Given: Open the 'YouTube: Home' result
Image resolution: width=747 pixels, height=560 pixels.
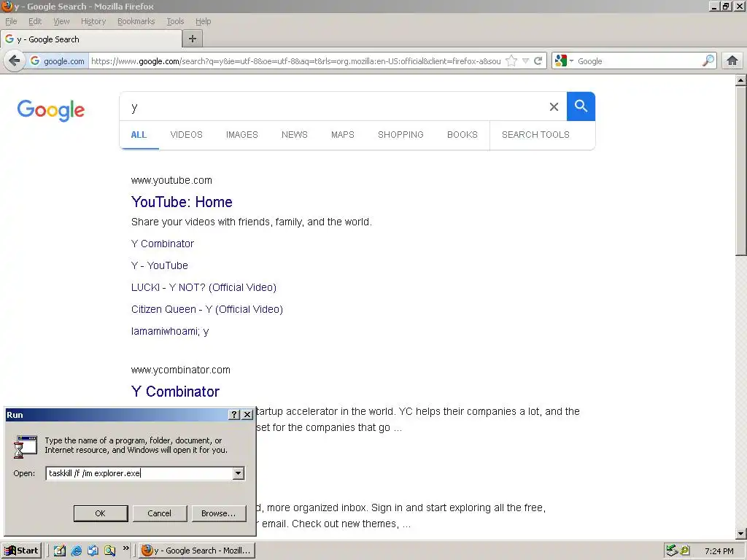Looking at the screenshot, I should 182,202.
